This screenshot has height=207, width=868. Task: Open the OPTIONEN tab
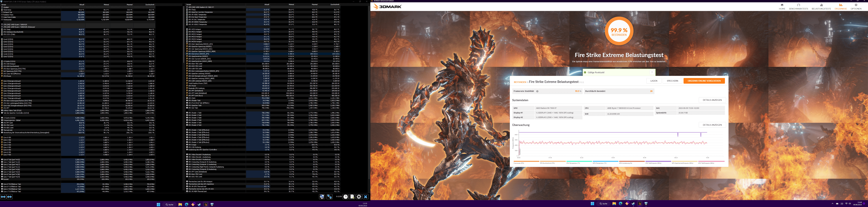(x=856, y=7)
